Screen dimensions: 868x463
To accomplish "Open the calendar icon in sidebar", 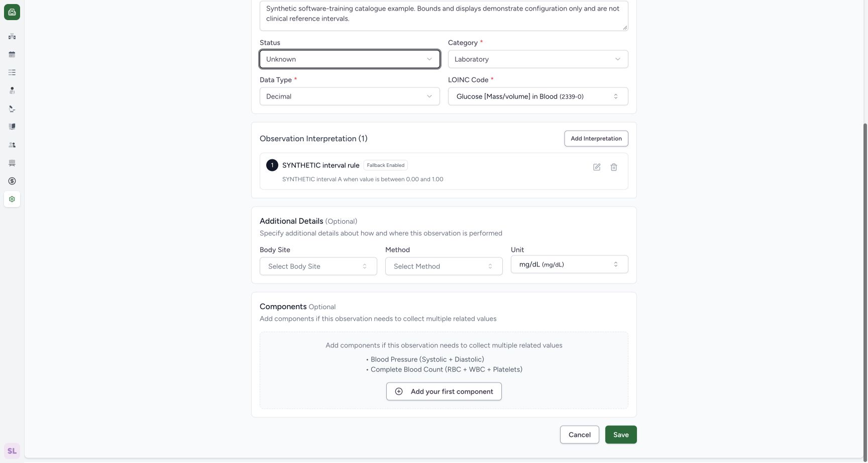I will coord(12,54).
